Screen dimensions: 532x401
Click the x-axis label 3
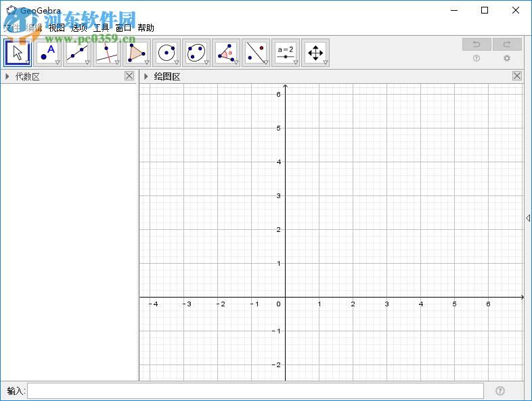[386, 304]
